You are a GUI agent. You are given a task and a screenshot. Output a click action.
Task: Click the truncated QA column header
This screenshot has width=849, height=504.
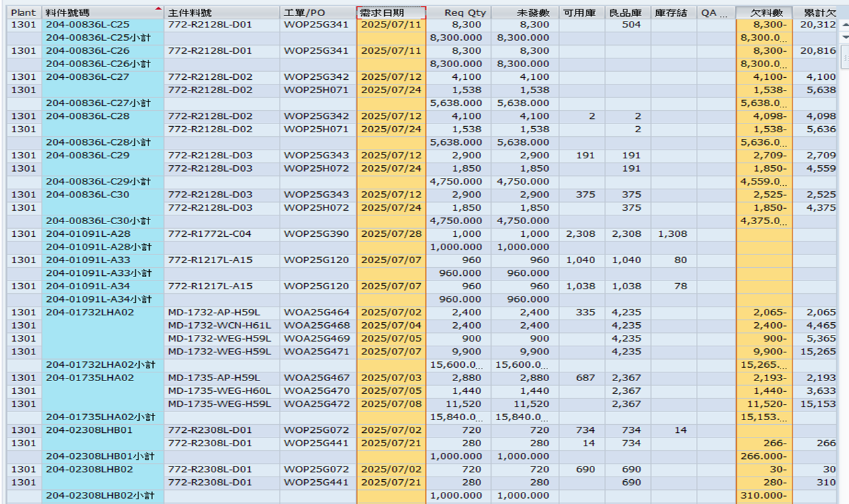click(x=715, y=13)
